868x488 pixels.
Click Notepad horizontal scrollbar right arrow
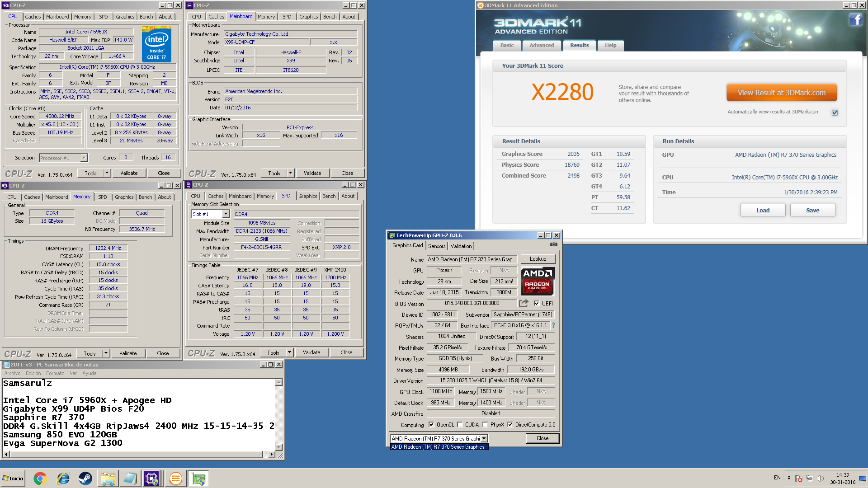[271, 455]
